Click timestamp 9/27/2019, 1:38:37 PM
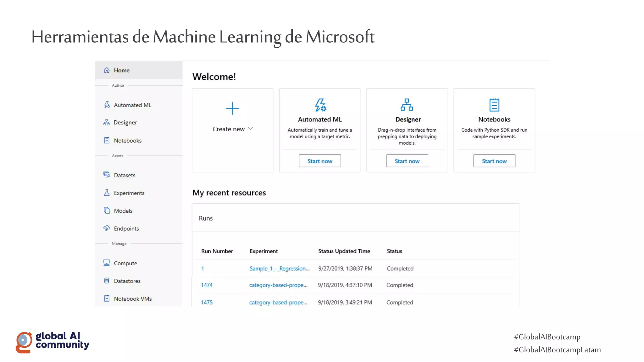644x362 pixels. point(345,268)
